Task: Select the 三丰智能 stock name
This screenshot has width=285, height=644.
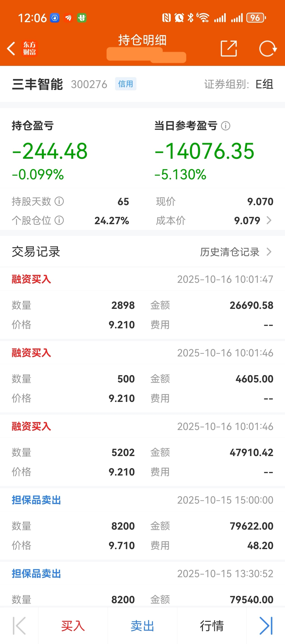Action: (x=38, y=84)
